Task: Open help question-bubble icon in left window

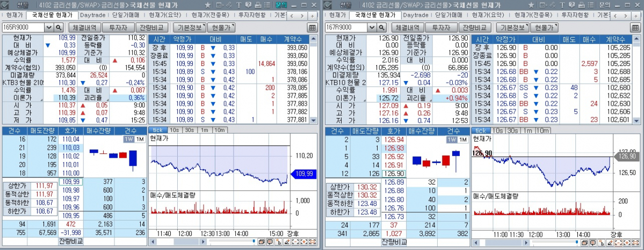Action: 248,5
